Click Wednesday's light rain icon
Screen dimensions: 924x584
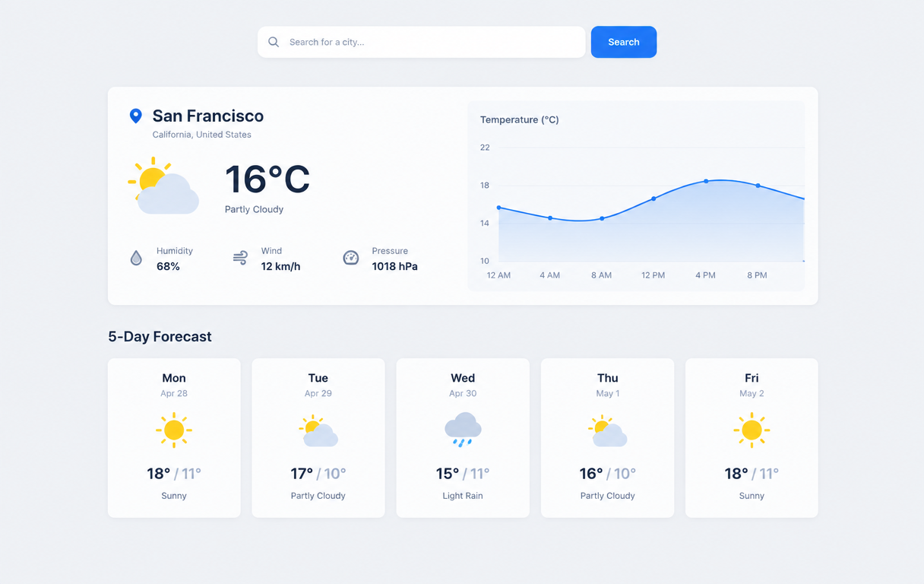pos(463,430)
